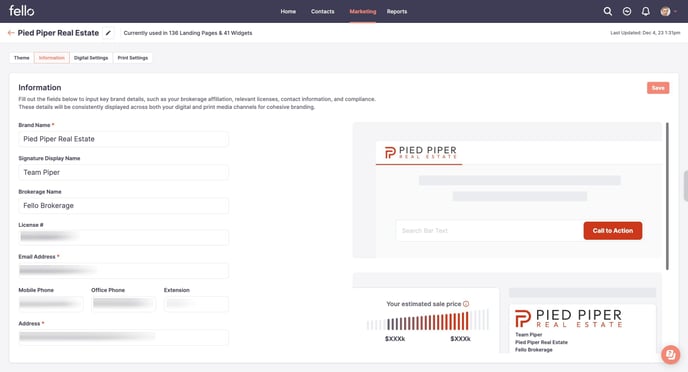Click the Brand Name input field

tap(123, 139)
